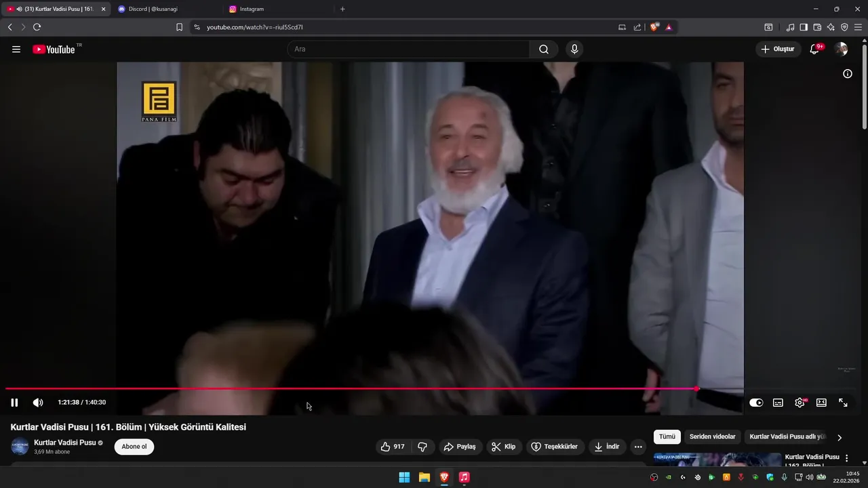
Task: Close the Kurtlar Vadisi Pusu tab
Action: click(103, 9)
